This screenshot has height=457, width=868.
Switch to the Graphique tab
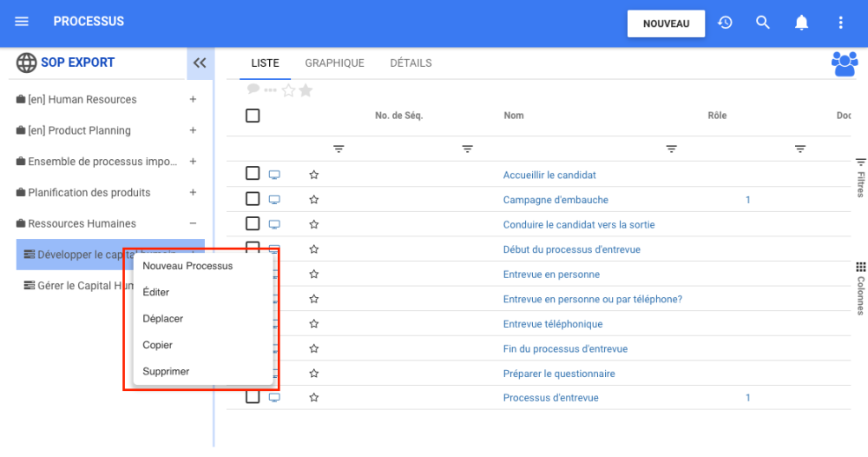point(334,63)
